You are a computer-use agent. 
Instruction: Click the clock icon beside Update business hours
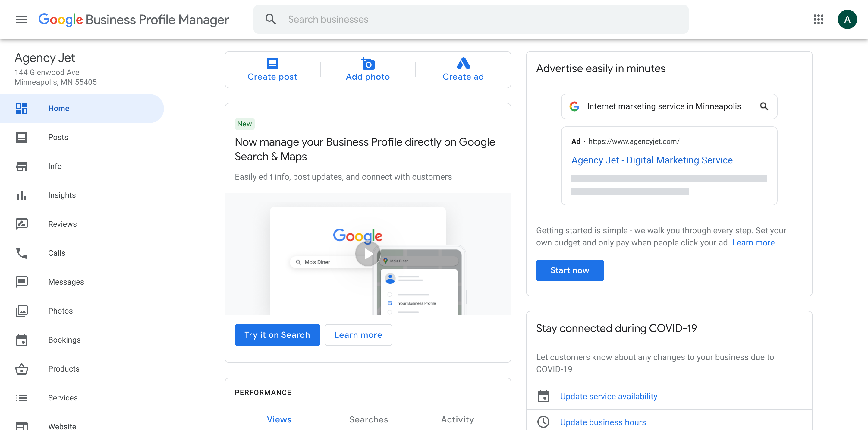pos(543,422)
